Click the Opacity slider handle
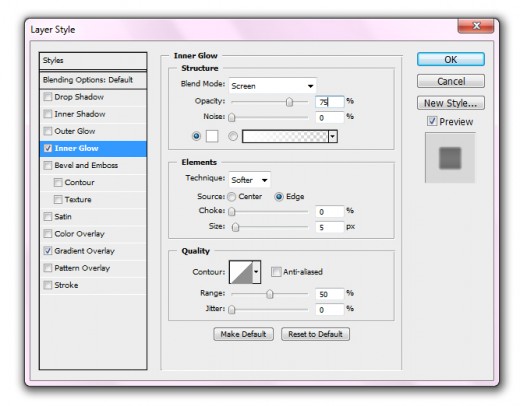 click(x=289, y=102)
